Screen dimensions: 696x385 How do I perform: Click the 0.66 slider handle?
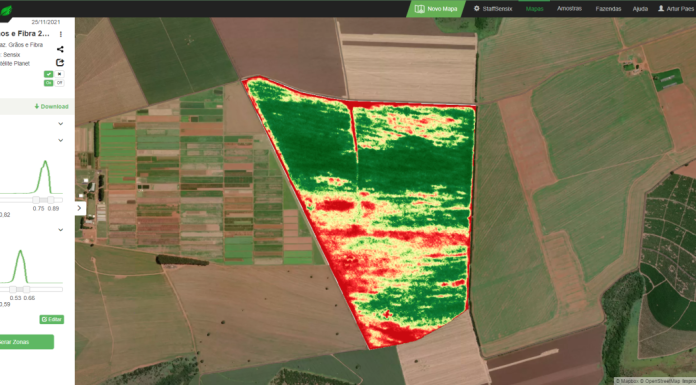[x=26, y=290]
